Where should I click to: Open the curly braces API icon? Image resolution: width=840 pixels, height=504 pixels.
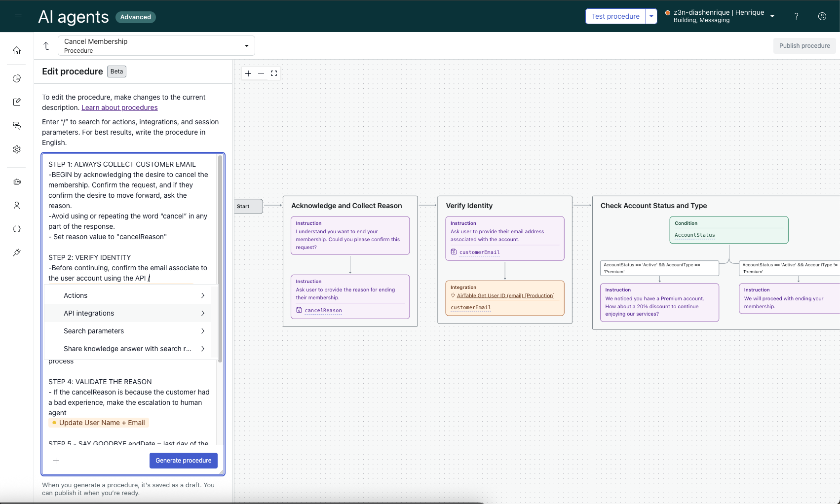tap(17, 229)
